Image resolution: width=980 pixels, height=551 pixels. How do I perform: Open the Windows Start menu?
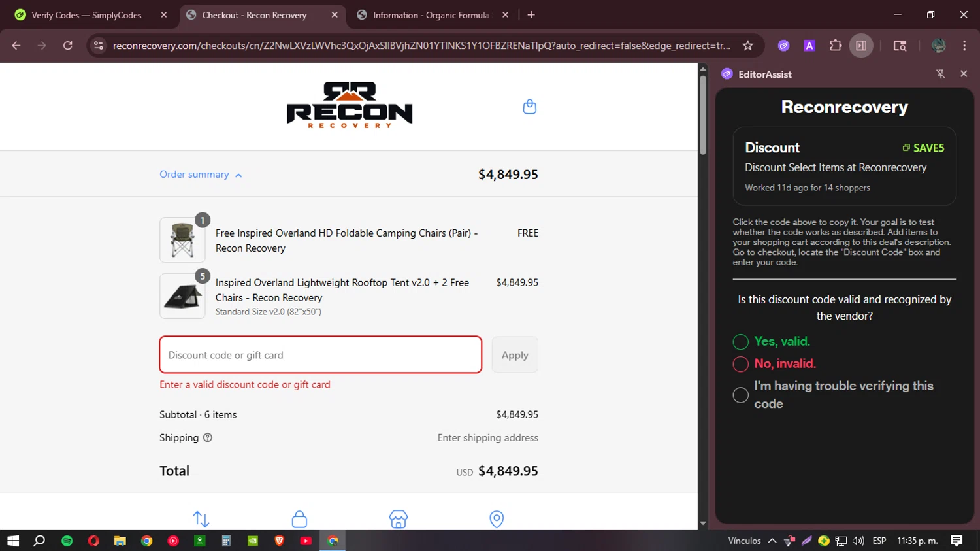(13, 541)
